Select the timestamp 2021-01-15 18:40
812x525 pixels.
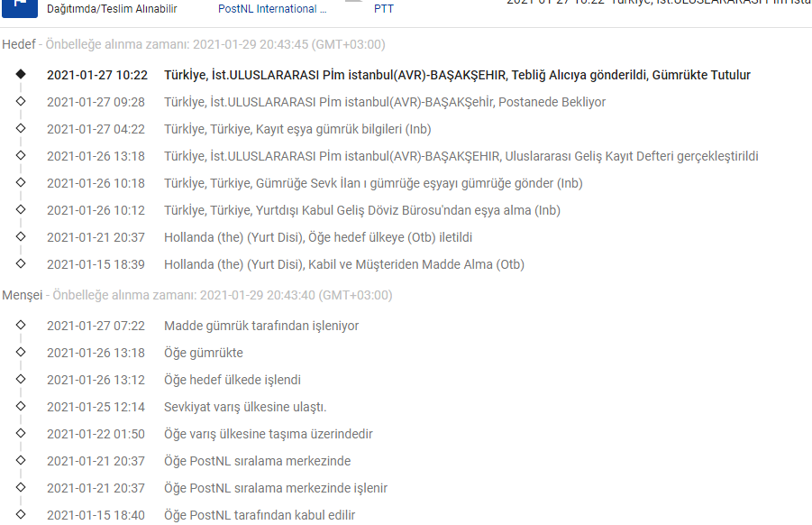tap(96, 516)
